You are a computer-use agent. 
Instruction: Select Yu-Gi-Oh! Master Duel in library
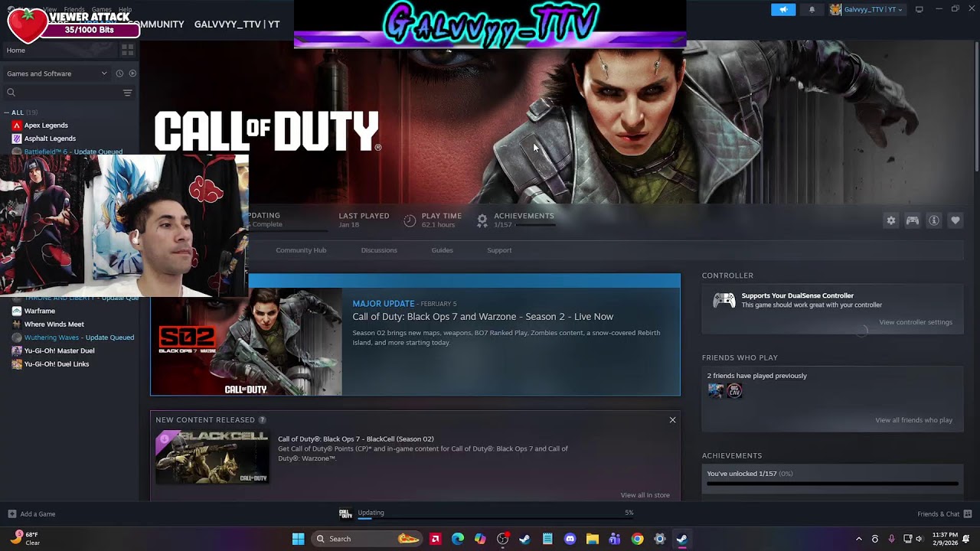pyautogui.click(x=60, y=350)
